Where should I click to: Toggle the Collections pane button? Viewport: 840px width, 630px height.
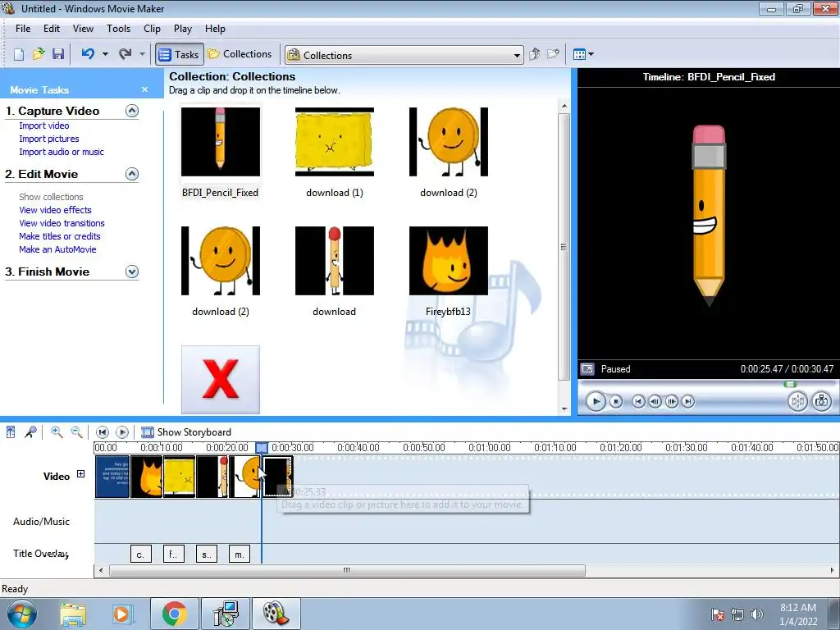[x=240, y=54]
